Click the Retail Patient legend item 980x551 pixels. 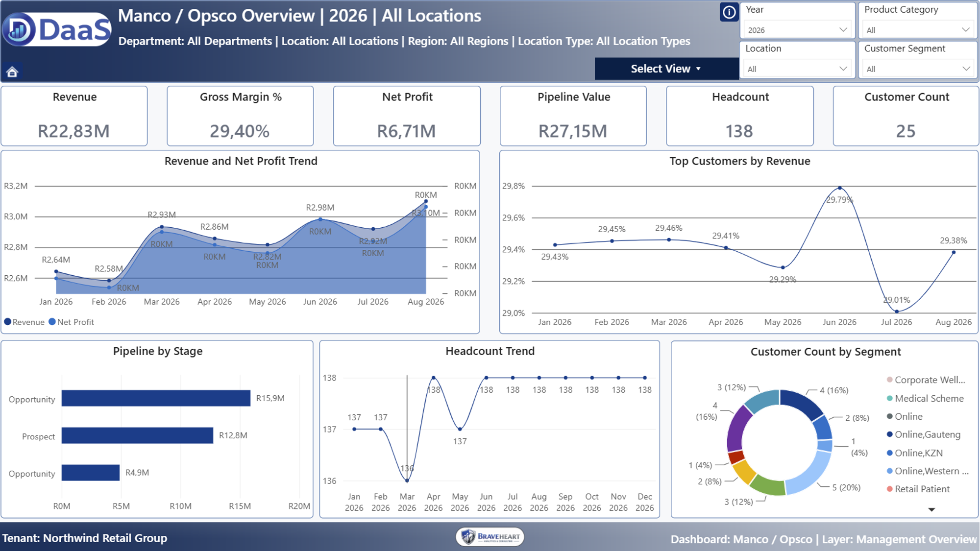tap(918, 489)
